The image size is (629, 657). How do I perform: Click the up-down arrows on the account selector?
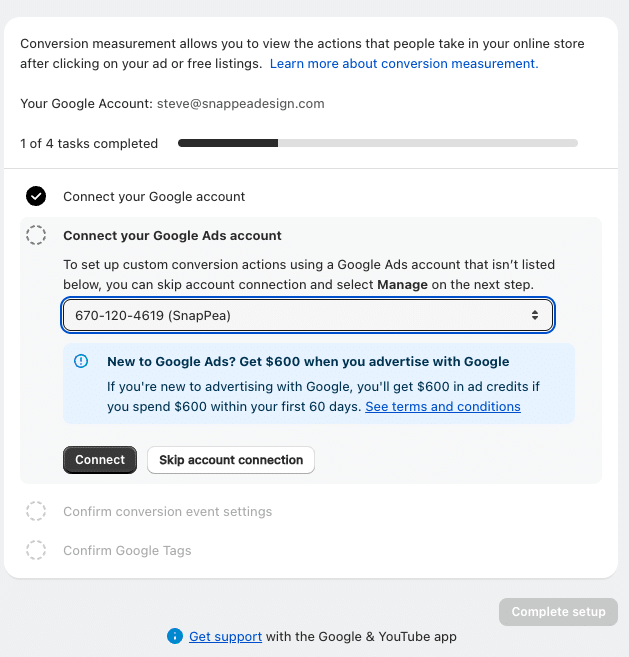click(535, 316)
